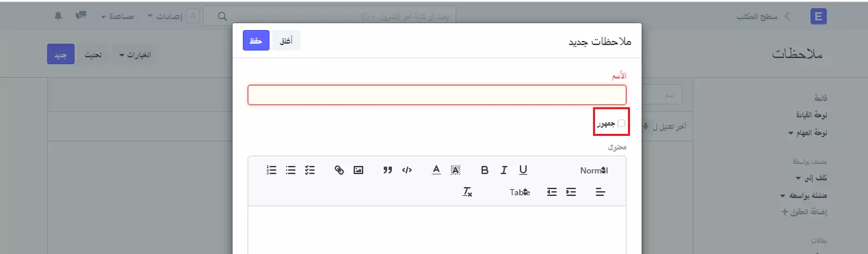The image size is (868, 254).
Task: Toggle italic text formatting
Action: [504, 170]
